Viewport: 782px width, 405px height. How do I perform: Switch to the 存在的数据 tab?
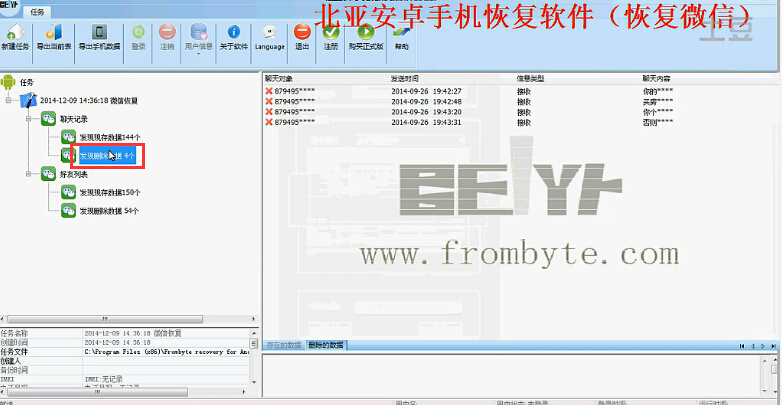(284, 345)
